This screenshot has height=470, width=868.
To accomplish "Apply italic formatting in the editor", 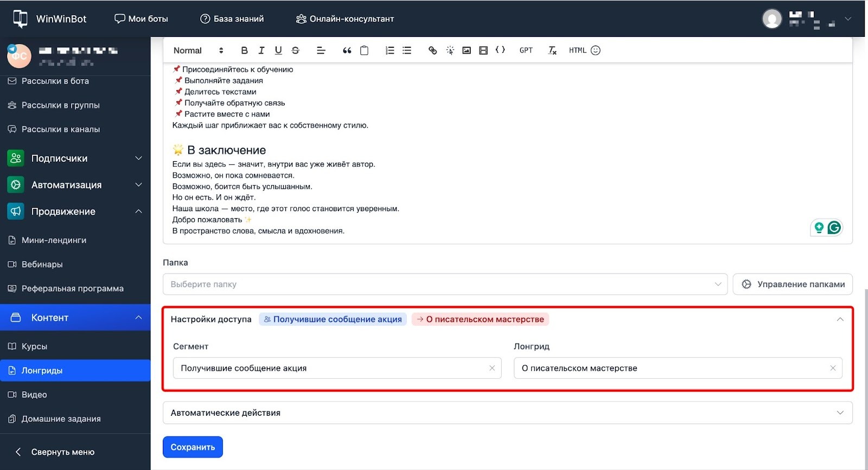I will tap(261, 50).
